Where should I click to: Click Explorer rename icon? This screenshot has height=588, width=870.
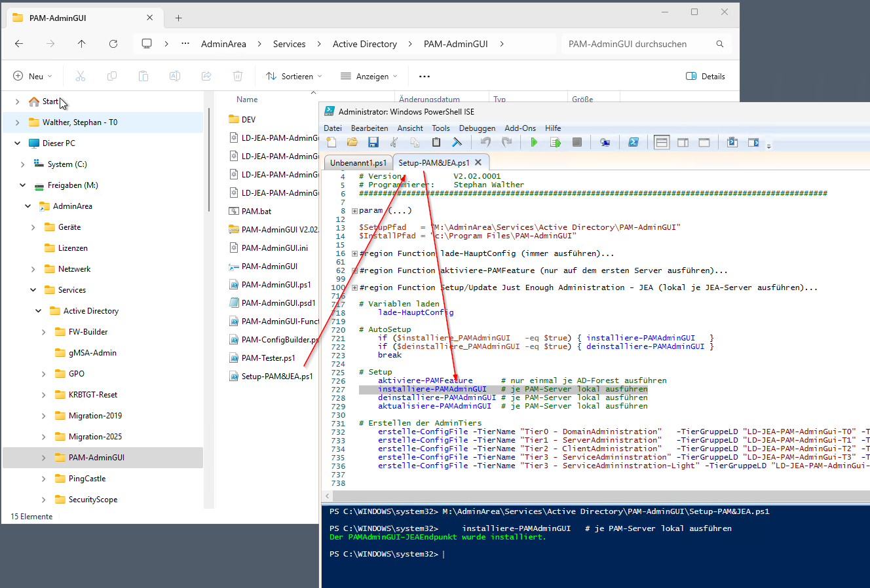[175, 76]
